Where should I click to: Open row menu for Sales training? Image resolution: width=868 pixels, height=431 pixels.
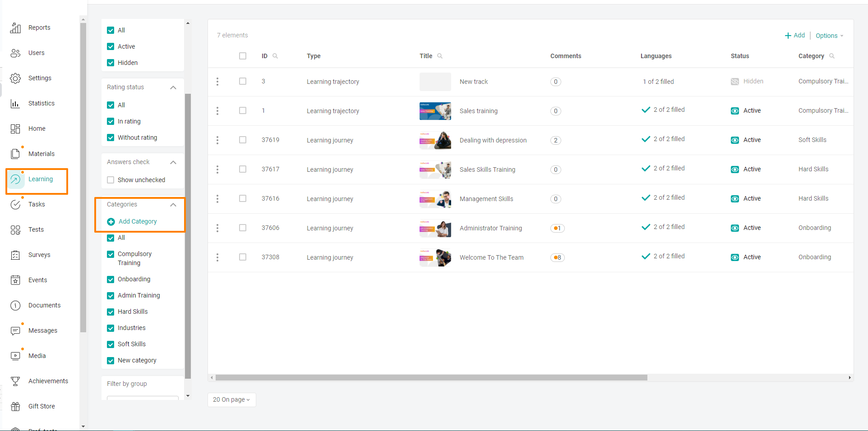click(x=217, y=111)
